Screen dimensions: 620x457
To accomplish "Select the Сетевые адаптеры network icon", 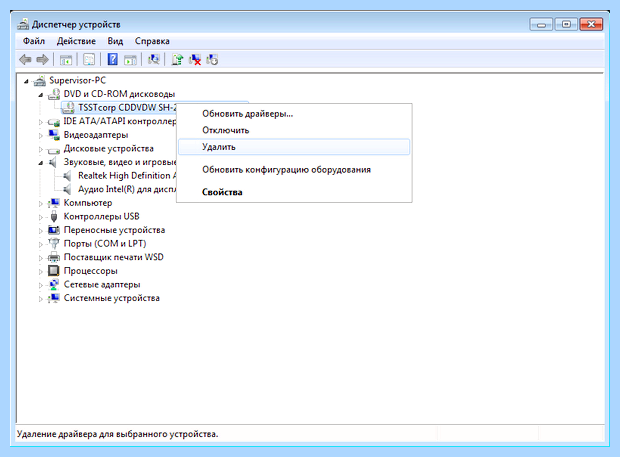I will coord(54,285).
